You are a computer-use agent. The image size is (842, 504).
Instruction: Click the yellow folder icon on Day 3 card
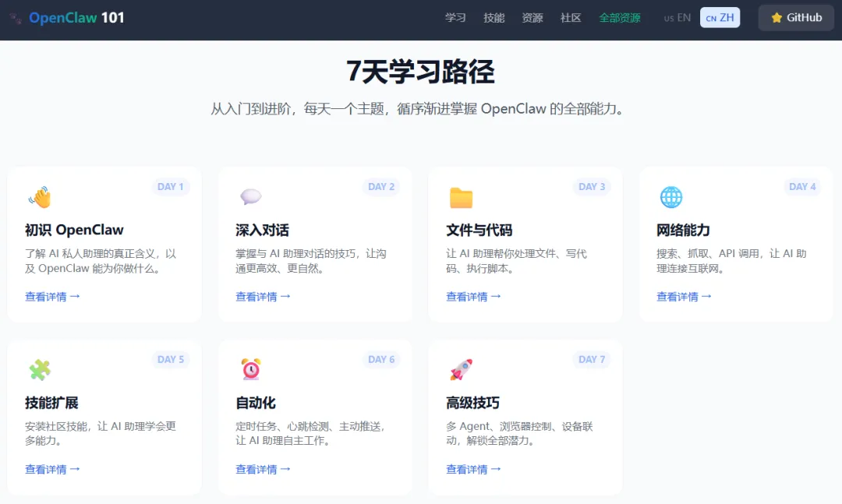462,198
